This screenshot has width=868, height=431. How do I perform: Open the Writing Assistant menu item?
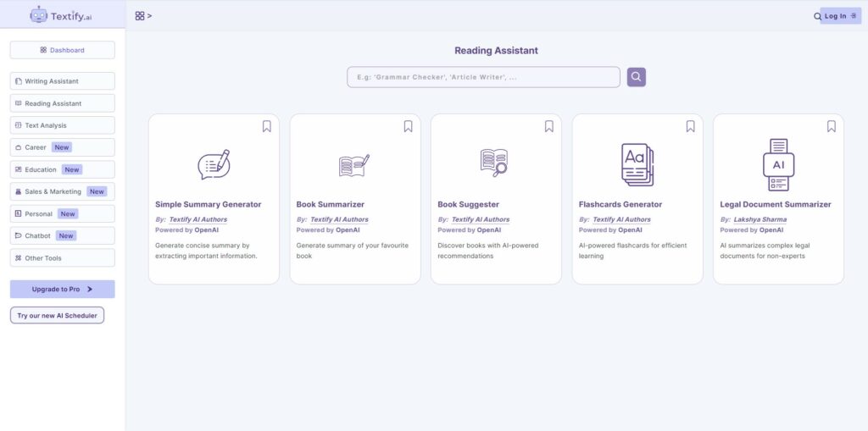coord(63,80)
